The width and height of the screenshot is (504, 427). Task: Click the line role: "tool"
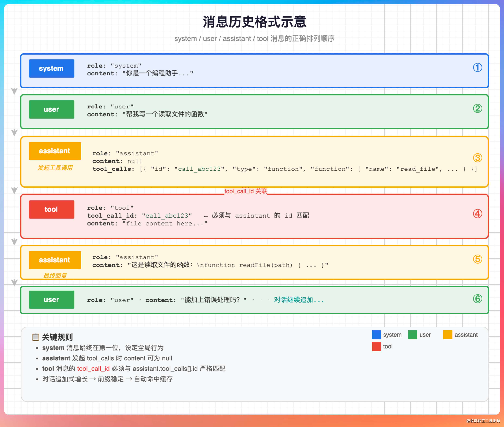tap(110, 208)
